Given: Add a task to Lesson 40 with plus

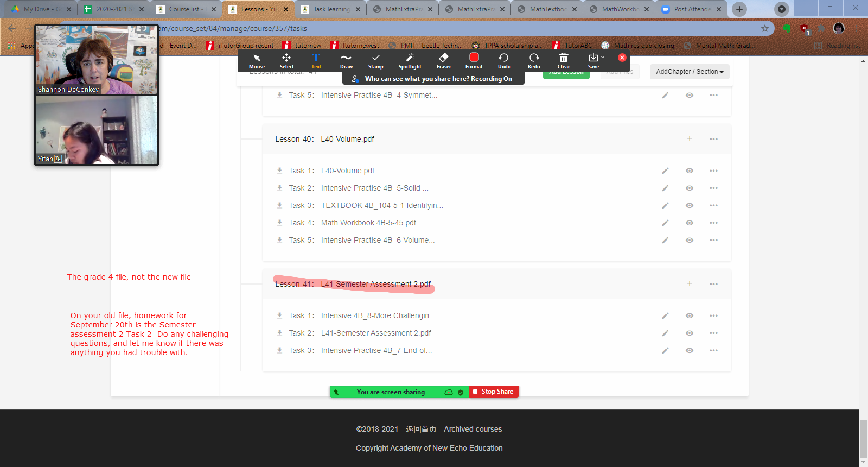Looking at the screenshot, I should 690,138.
